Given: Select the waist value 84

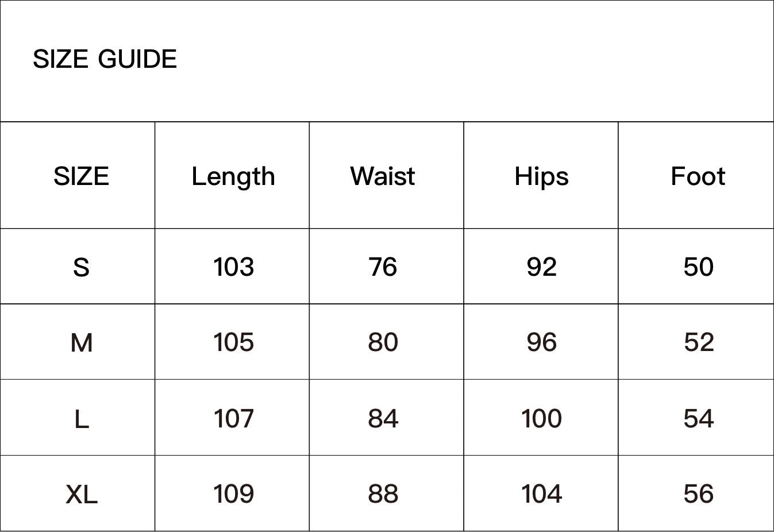Looking at the screenshot, I should click(383, 418).
